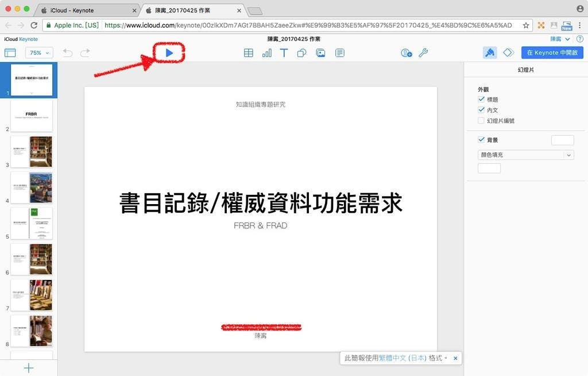Screen dimensions: 588x376
Task: Click the extension icon with New badge
Action: click(567, 25)
